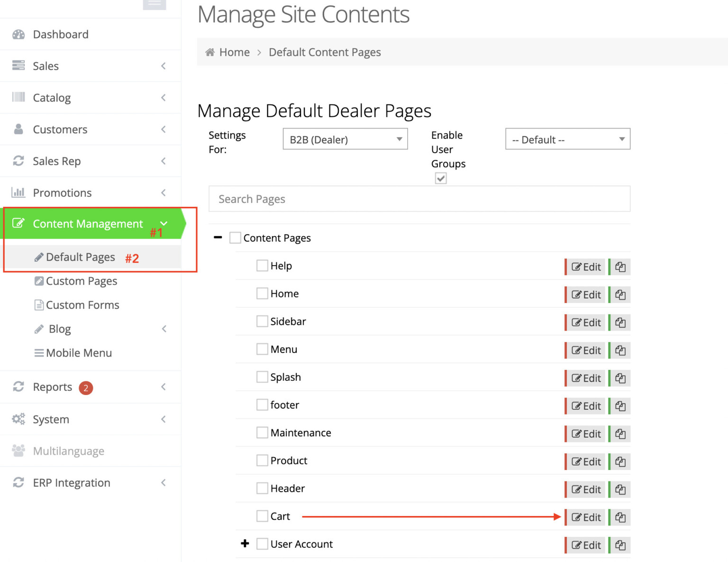Click the copy icon next to Cart's Edit button
The width and height of the screenshot is (728, 562).
point(620,517)
